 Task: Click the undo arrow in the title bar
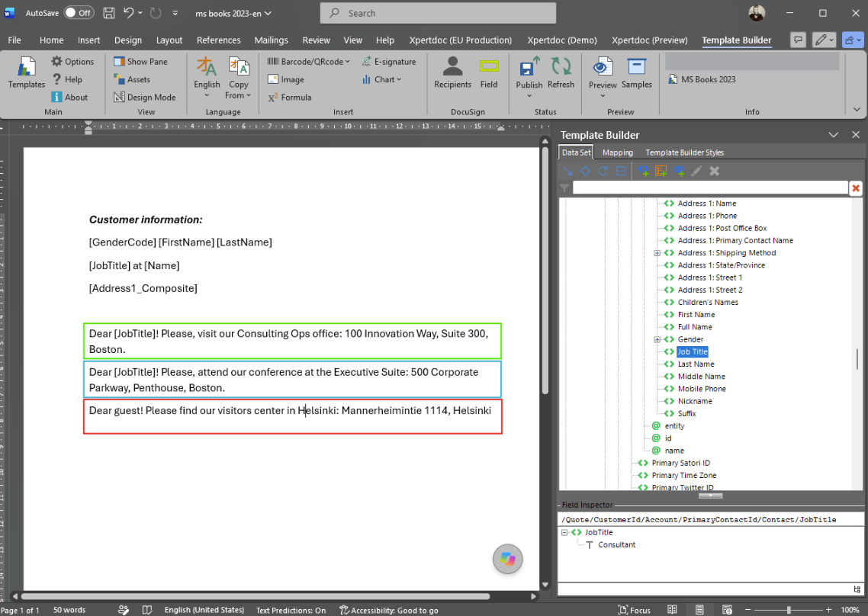coord(128,13)
